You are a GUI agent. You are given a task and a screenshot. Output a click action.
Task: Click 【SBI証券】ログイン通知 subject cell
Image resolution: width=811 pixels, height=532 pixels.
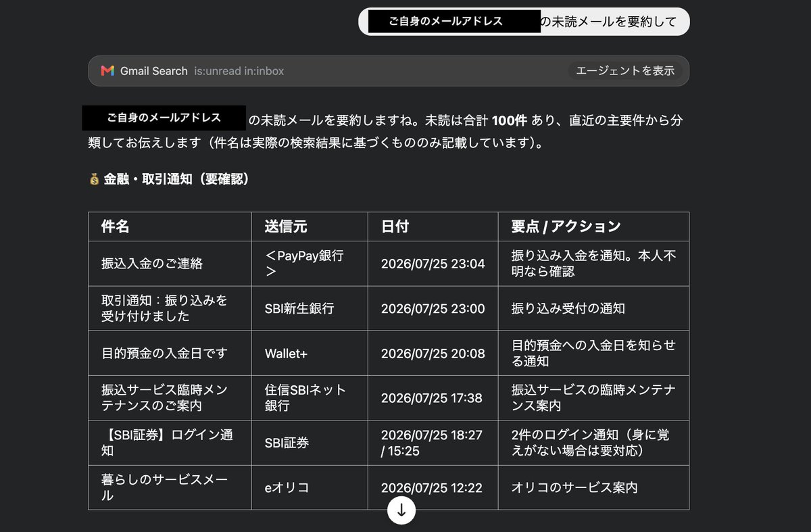[170, 442]
